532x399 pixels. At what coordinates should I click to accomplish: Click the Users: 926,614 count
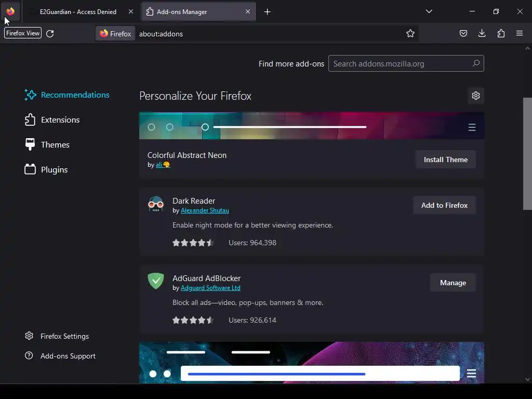pyautogui.click(x=252, y=320)
